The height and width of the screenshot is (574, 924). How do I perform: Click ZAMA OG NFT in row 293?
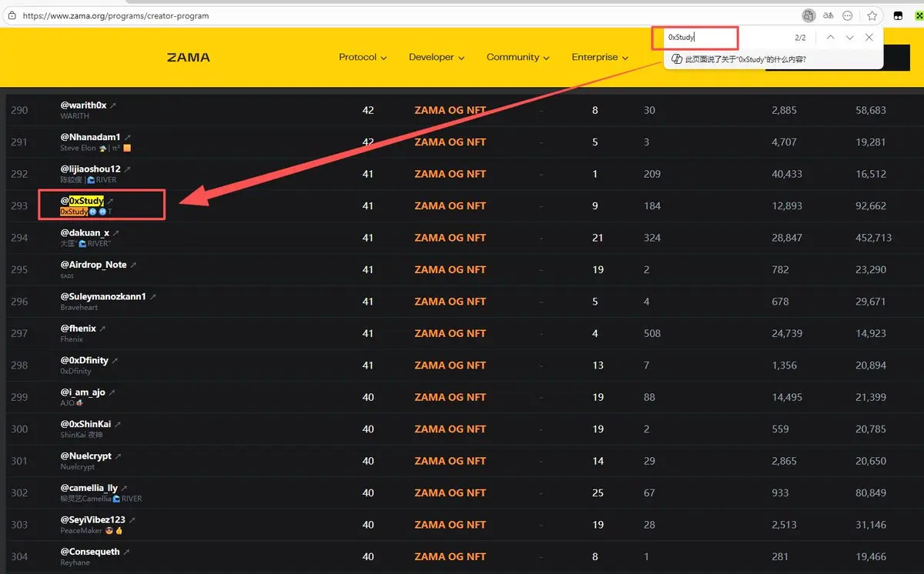tap(450, 205)
